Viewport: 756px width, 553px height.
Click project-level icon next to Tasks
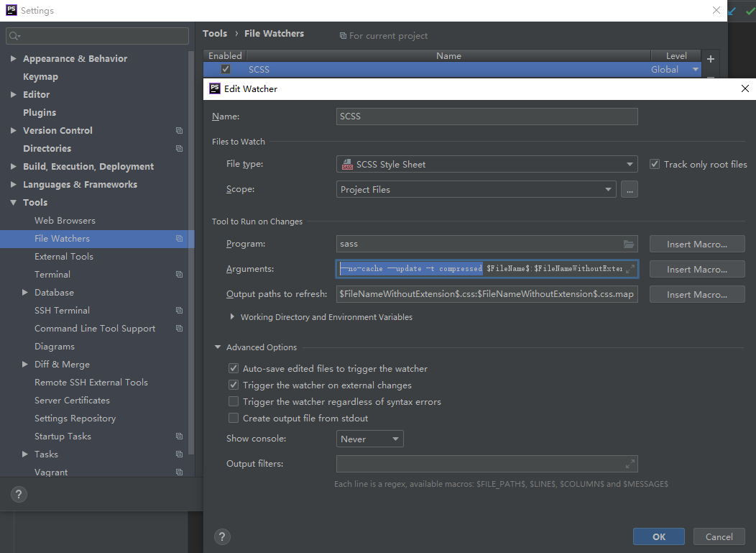point(180,454)
